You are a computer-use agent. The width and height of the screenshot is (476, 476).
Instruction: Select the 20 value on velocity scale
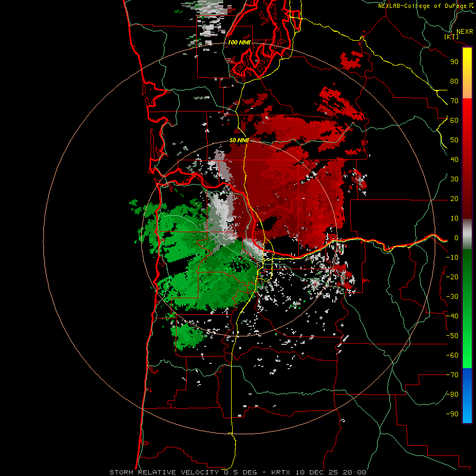pyautogui.click(x=454, y=199)
